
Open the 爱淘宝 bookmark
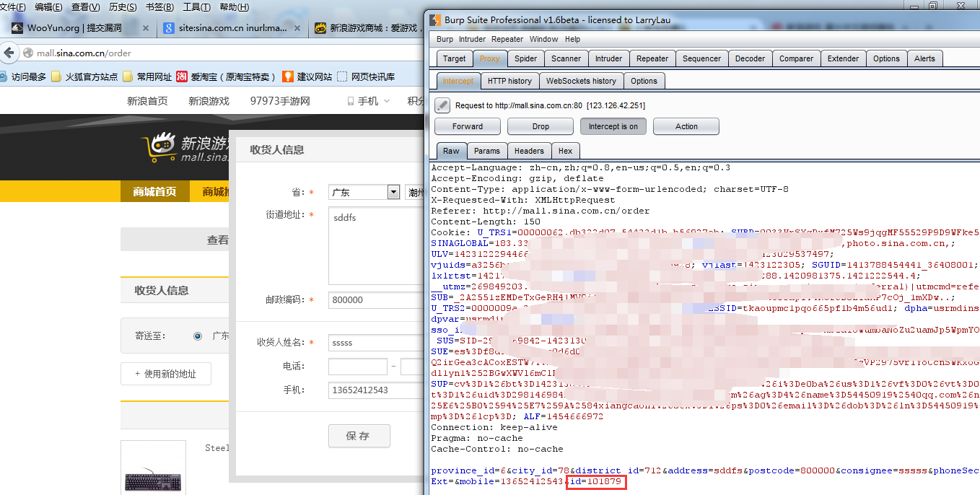pos(227,76)
